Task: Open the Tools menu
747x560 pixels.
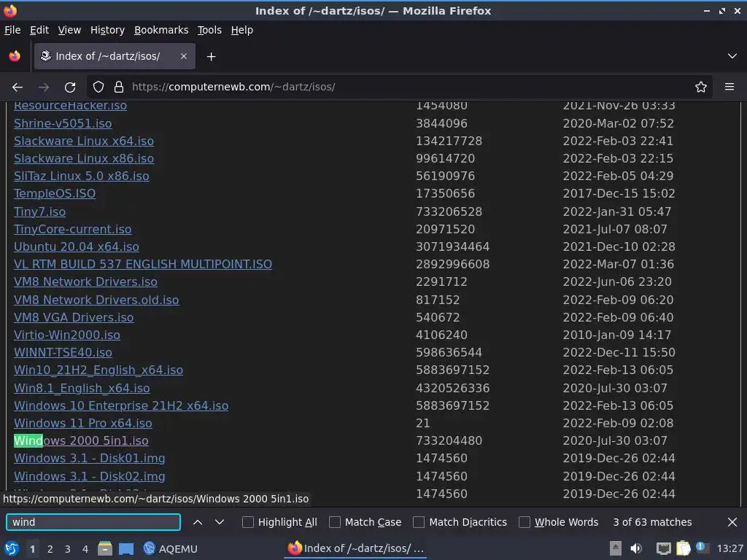Action: [209, 30]
